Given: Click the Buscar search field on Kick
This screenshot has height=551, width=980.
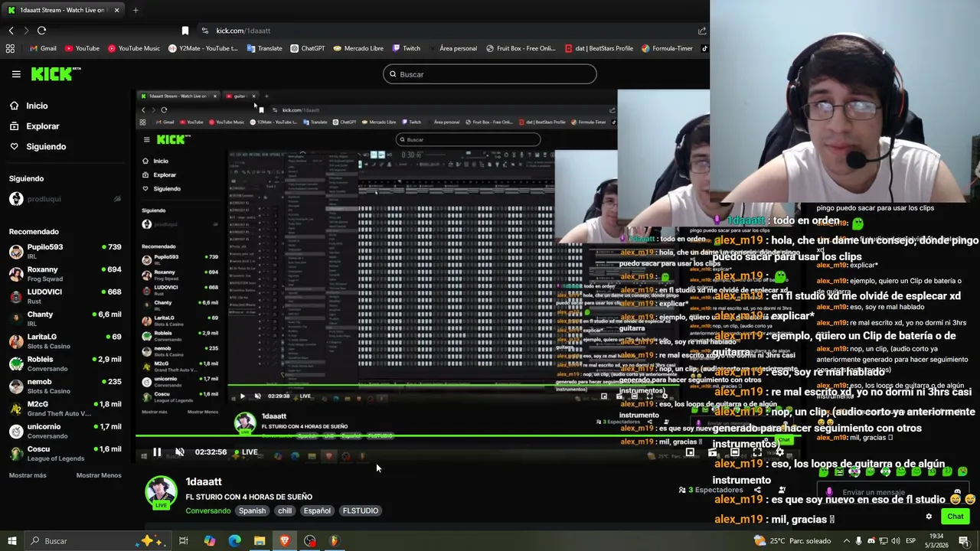Looking at the screenshot, I should [x=490, y=74].
